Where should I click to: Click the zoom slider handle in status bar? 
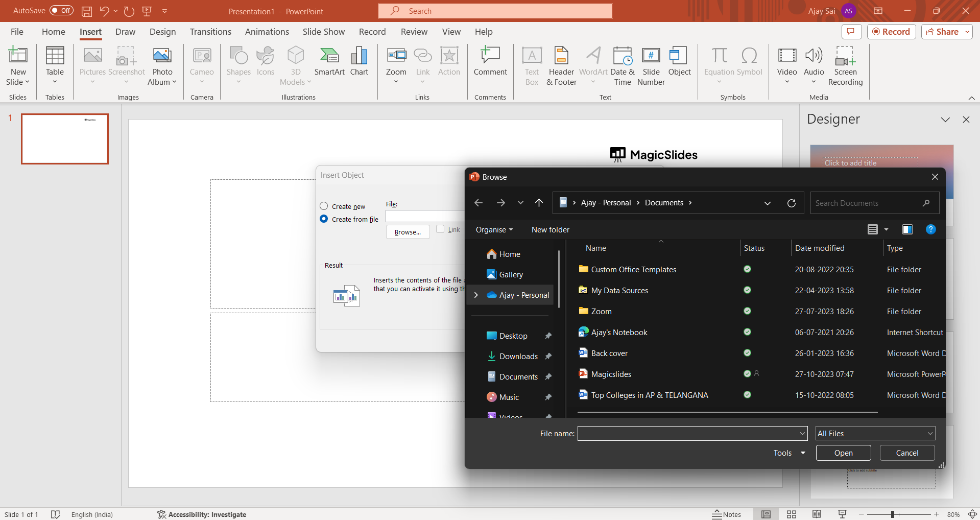(x=892, y=514)
